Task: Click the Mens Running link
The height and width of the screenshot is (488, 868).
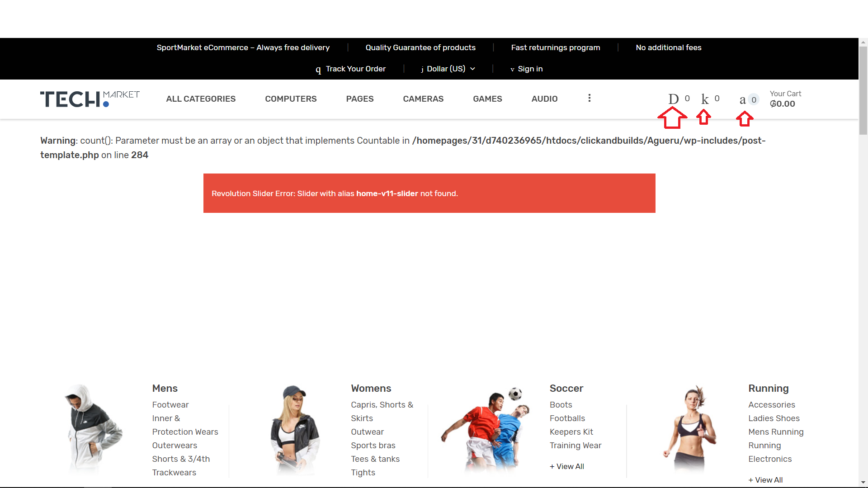Action: pyautogui.click(x=776, y=432)
